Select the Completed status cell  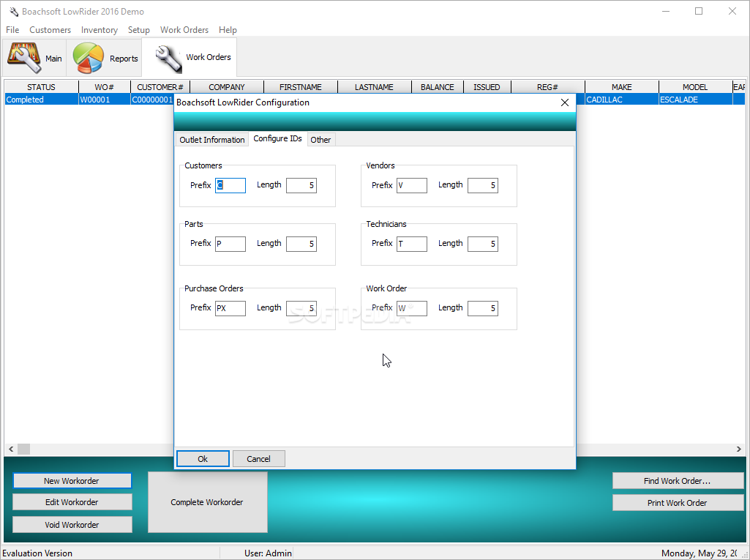(41, 100)
